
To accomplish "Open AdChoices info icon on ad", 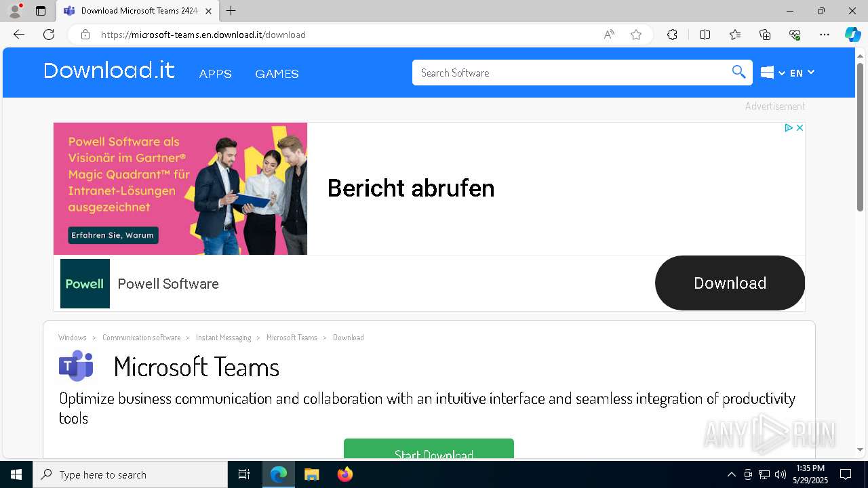I will point(789,127).
